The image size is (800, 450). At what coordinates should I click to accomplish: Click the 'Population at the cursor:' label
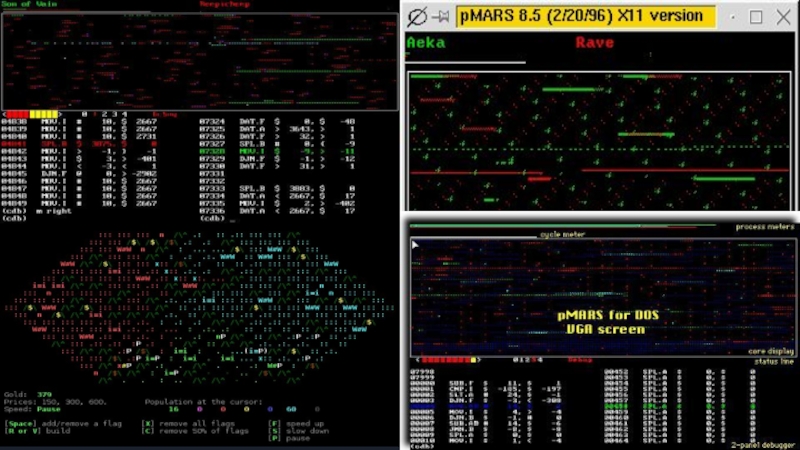coord(204,402)
